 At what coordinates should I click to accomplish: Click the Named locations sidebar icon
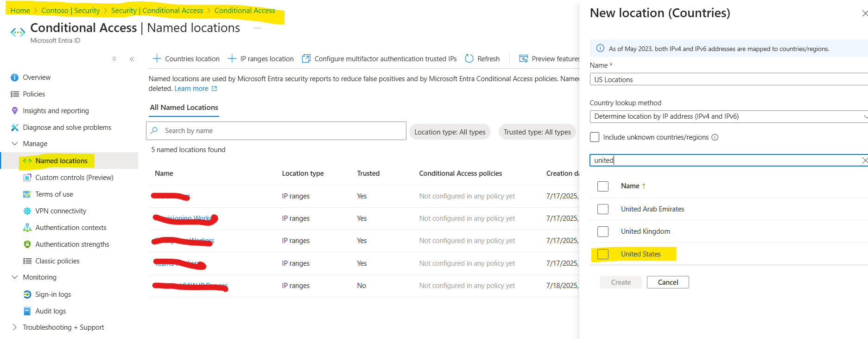tap(27, 161)
